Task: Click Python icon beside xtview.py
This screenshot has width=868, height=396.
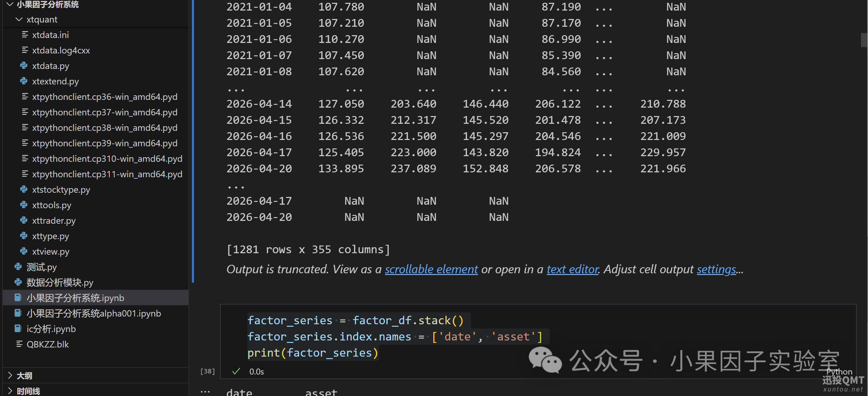Action: point(24,251)
